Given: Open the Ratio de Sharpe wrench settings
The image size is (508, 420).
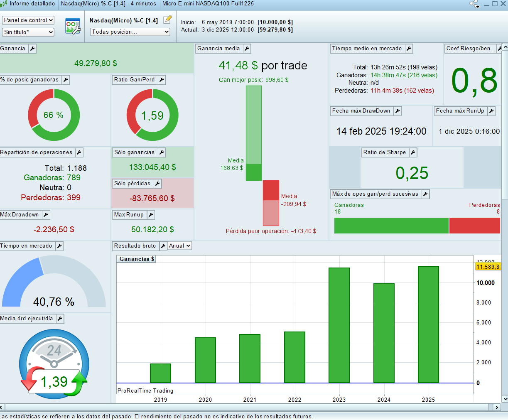Looking at the screenshot, I should 413,152.
